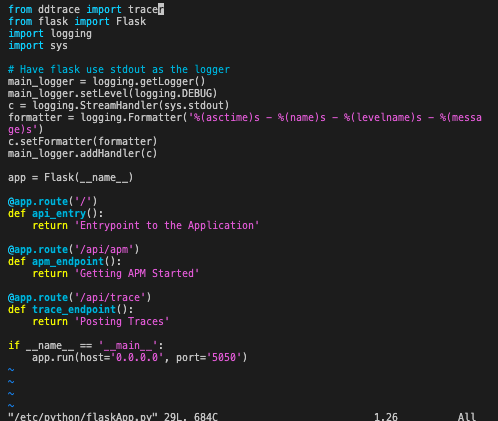This screenshot has height=421, width=498.
Task: Click the decorator @app.route('/api/apm')
Action: point(74,249)
